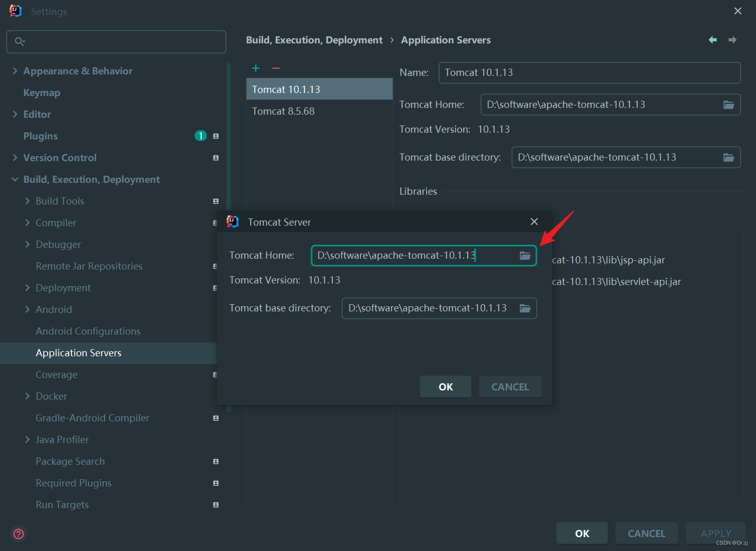Screen dimensions: 756x551
Task: Click the search magnifier icon in settings
Action: pyautogui.click(x=20, y=41)
